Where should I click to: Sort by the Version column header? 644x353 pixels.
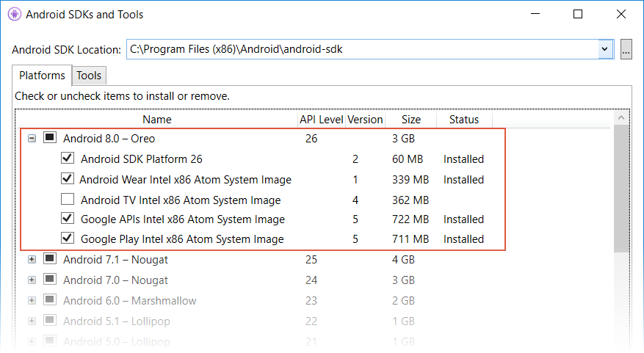point(365,120)
